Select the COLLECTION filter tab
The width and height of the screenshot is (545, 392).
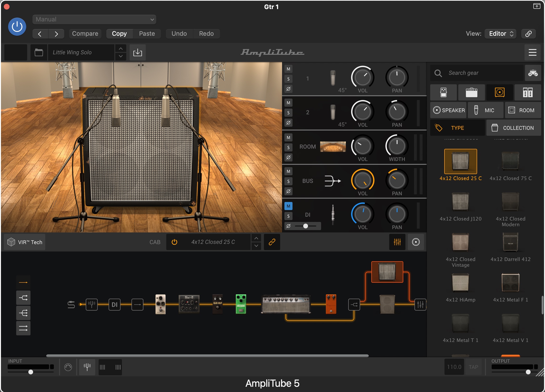click(x=514, y=128)
